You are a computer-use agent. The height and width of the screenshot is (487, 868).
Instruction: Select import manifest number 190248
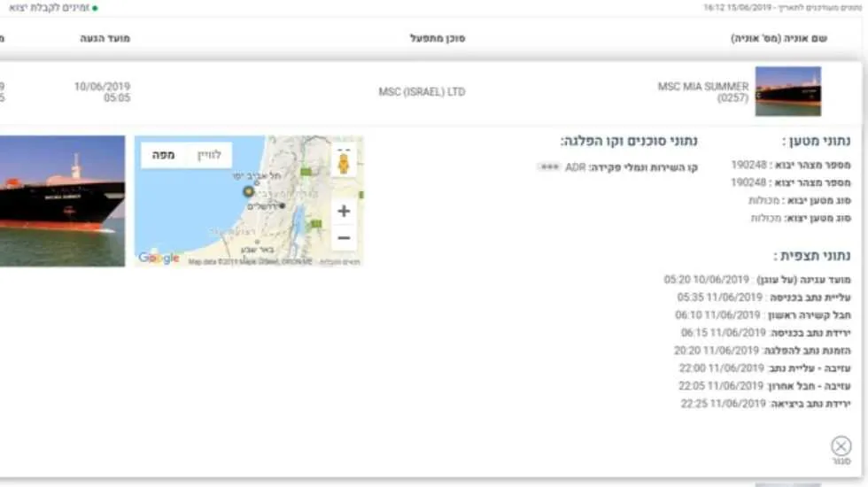(748, 165)
